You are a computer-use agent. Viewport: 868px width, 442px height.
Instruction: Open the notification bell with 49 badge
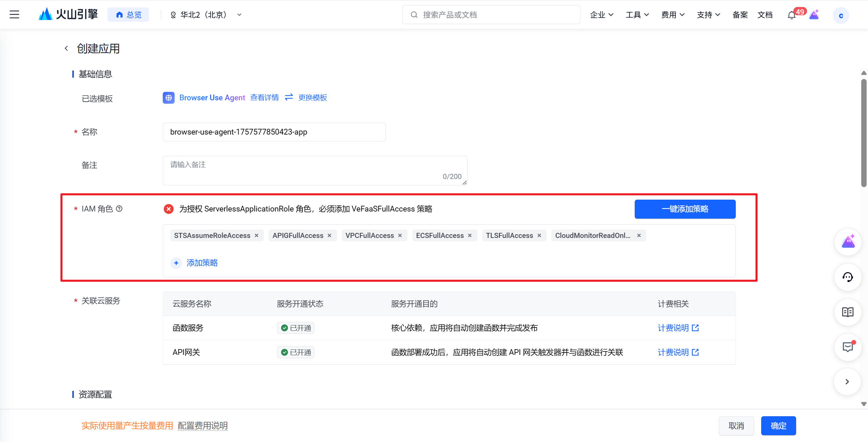[x=791, y=15]
